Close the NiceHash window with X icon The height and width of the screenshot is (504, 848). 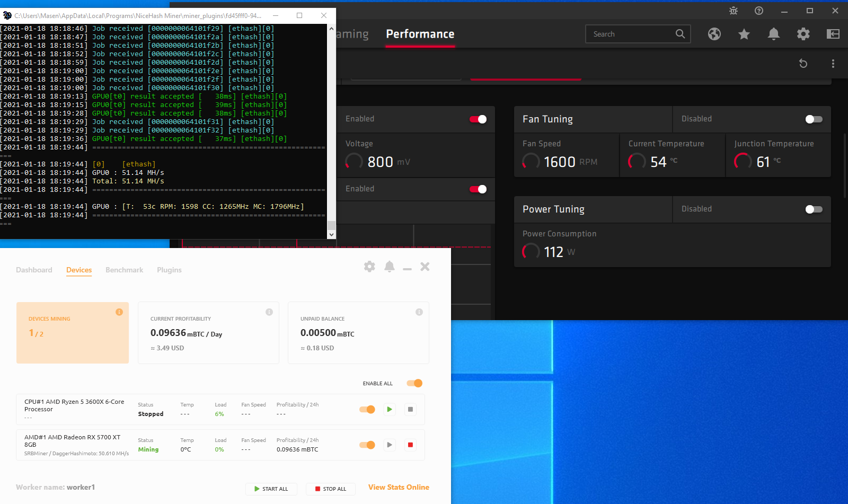pos(425,267)
